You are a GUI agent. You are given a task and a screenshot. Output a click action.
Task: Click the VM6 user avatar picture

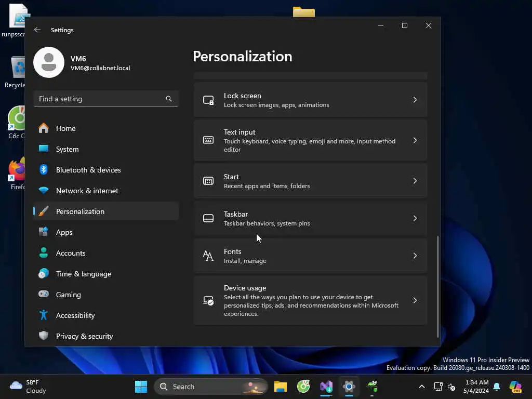(49, 62)
